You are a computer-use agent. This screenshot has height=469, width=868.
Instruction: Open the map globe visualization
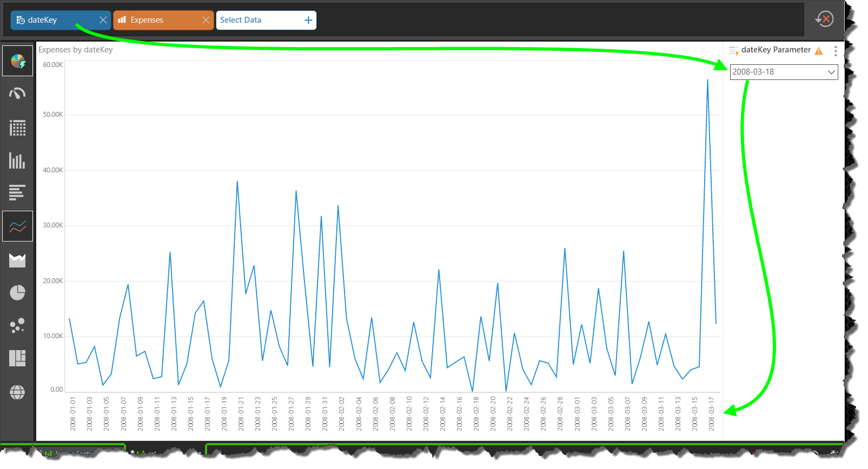[x=17, y=392]
